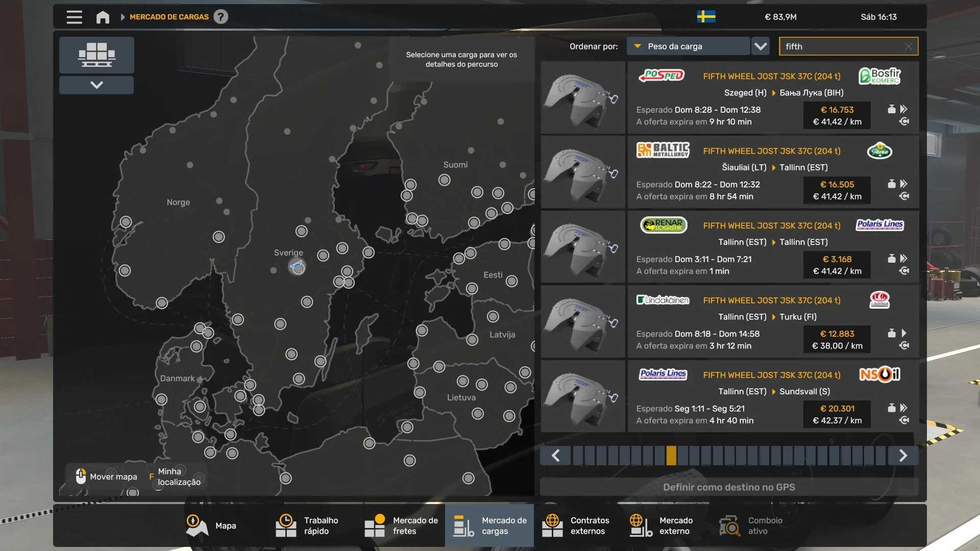Screen dimensions: 980x551
Task: Click the Swedish flag icon
Action: (x=706, y=17)
